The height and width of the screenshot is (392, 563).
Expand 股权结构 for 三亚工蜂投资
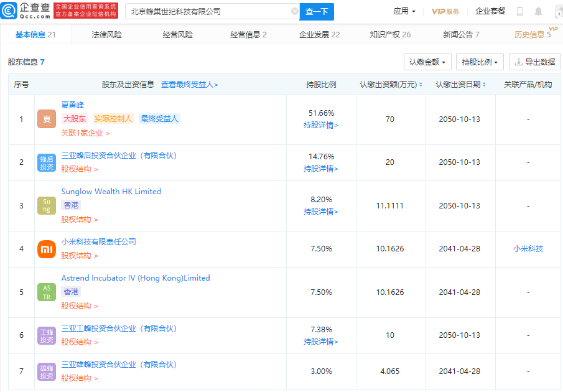point(80,342)
